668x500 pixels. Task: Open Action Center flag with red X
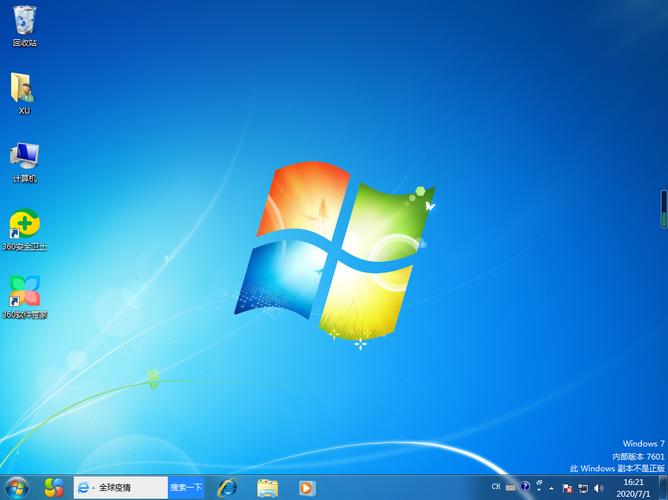(x=568, y=487)
